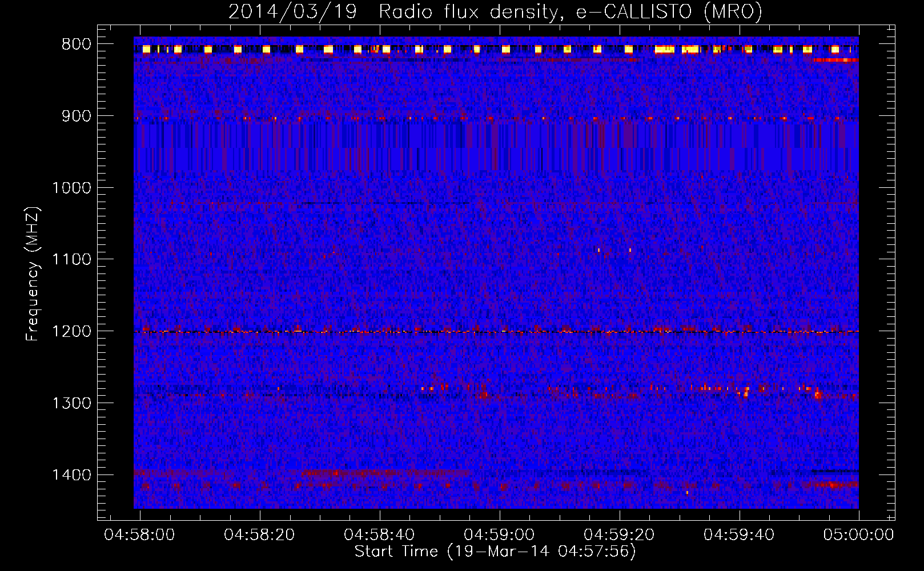
Task: Select the 1000 frequency tick label
Action: click(71, 188)
